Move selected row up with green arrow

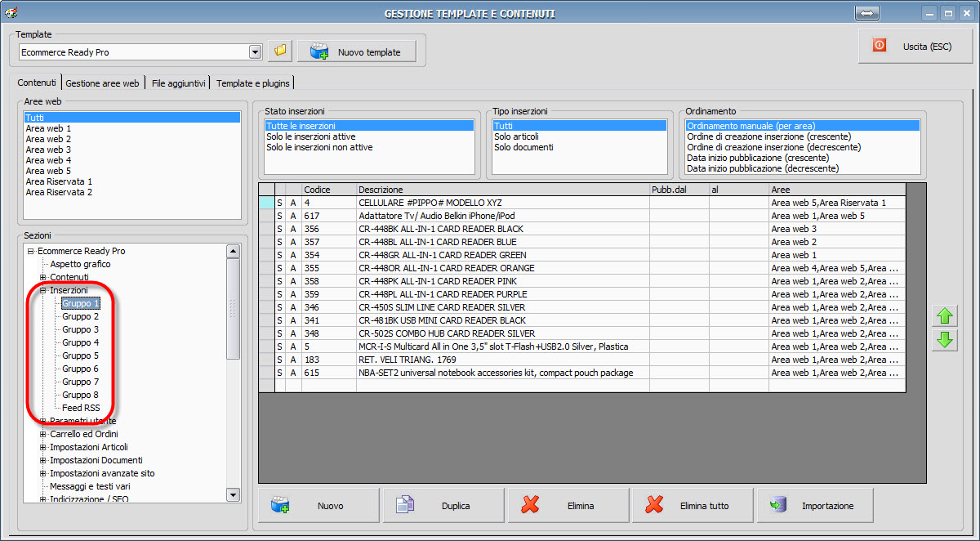coord(946,315)
